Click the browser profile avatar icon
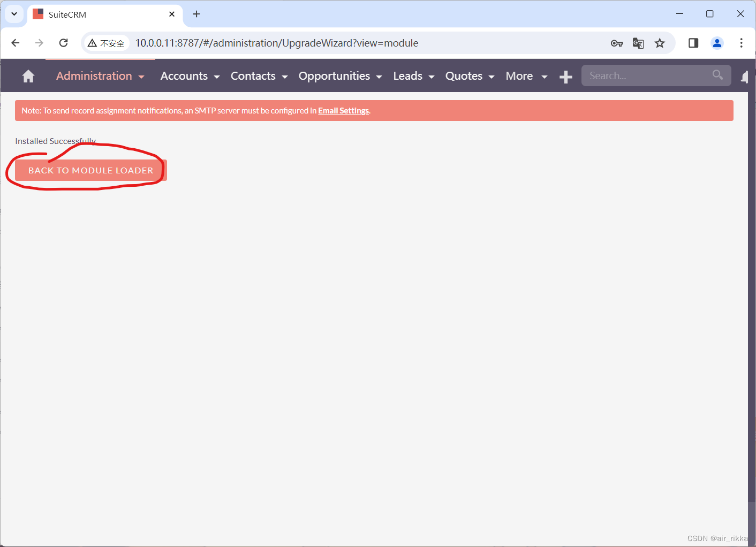The width and height of the screenshot is (756, 547). pos(717,43)
